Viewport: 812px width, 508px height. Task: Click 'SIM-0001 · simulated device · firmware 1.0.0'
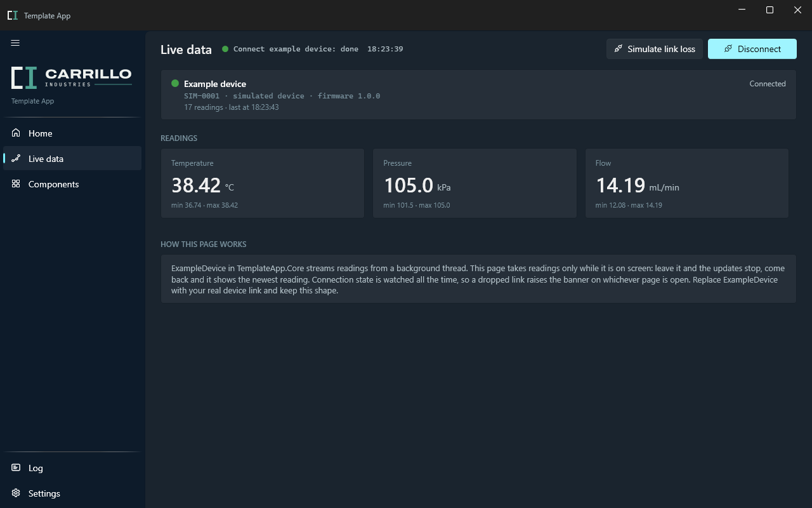click(x=282, y=96)
